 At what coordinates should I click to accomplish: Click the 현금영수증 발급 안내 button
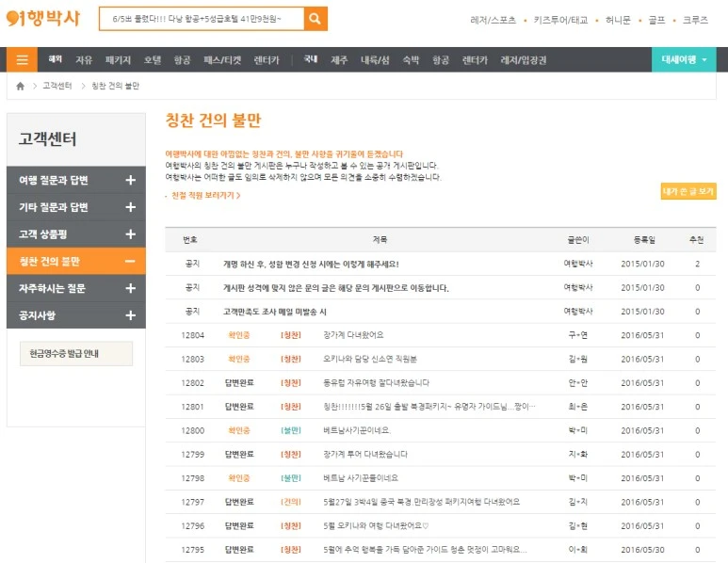click(76, 354)
